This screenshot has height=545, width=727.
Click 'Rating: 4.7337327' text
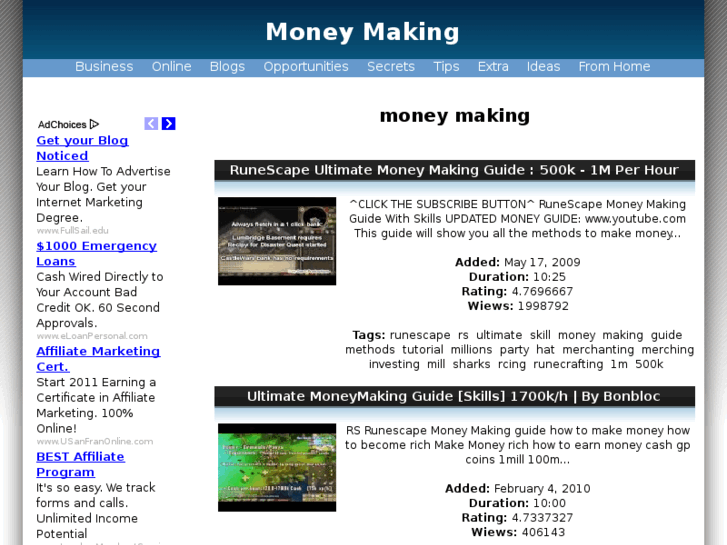[517, 518]
